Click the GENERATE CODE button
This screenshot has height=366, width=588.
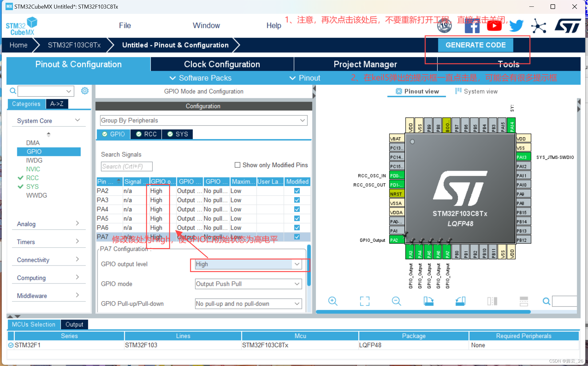coord(475,45)
